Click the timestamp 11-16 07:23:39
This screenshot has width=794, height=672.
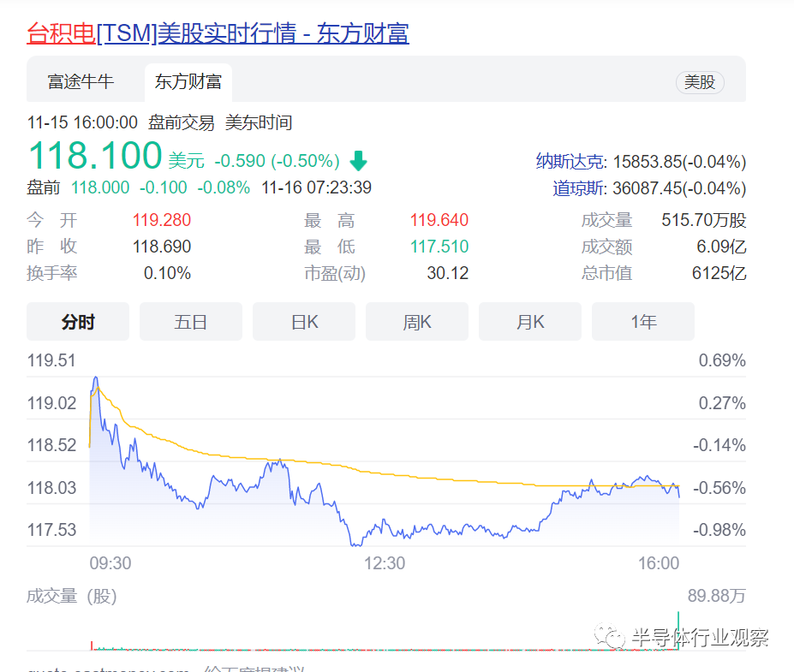[x=316, y=187]
